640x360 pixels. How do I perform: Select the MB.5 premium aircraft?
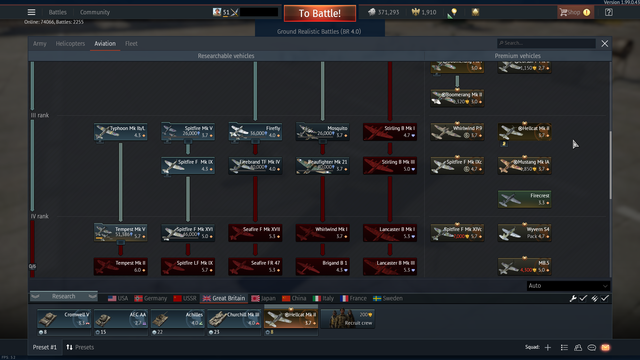(x=524, y=267)
